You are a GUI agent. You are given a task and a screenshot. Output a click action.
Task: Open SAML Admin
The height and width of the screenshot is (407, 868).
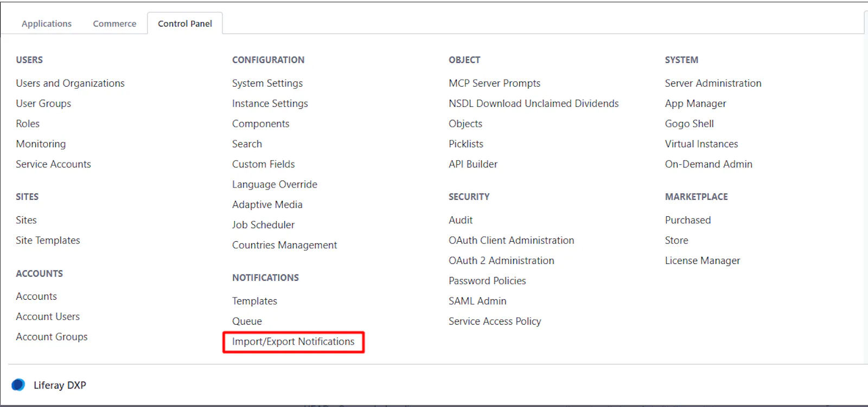[477, 301]
